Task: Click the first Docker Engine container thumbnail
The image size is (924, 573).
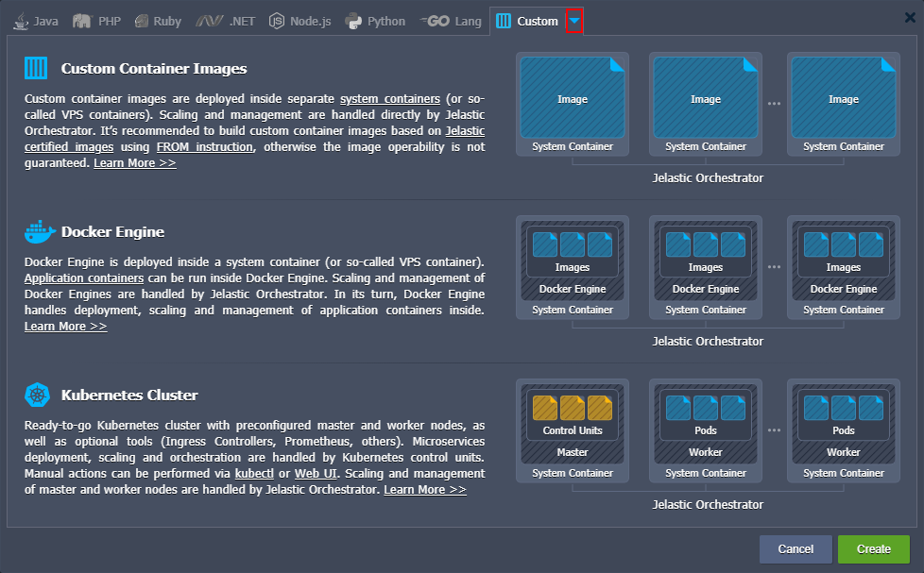Action: point(573,267)
